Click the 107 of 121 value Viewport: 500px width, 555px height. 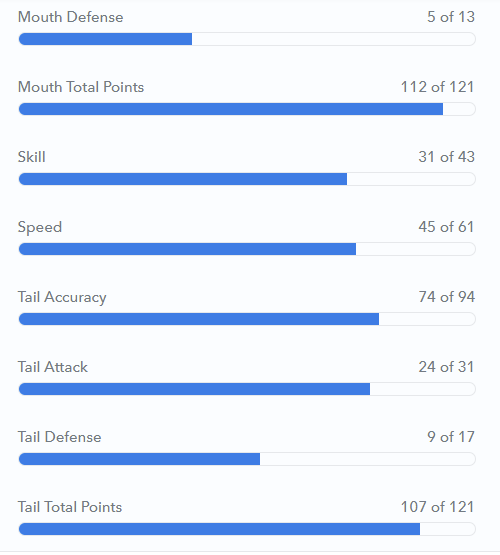(437, 507)
